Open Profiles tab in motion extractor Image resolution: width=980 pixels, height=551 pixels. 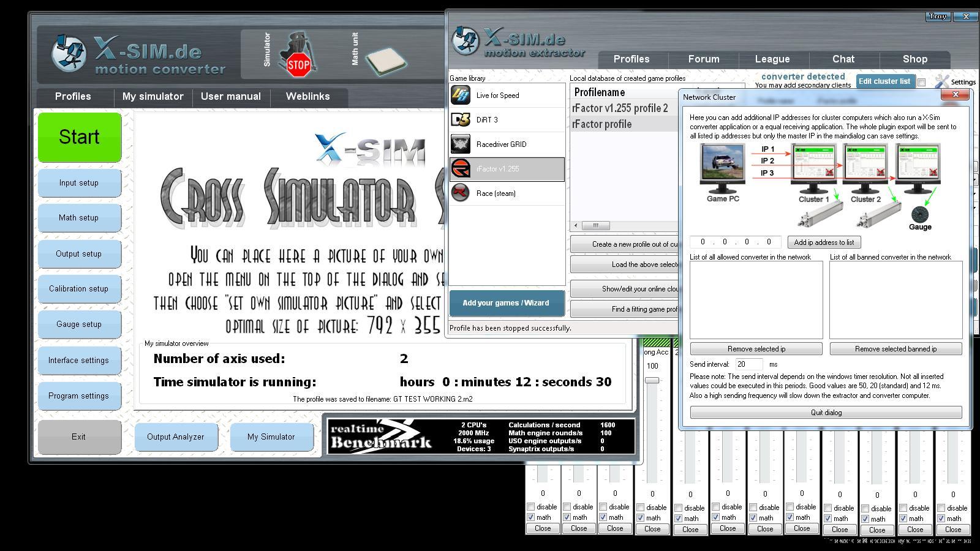tap(631, 59)
